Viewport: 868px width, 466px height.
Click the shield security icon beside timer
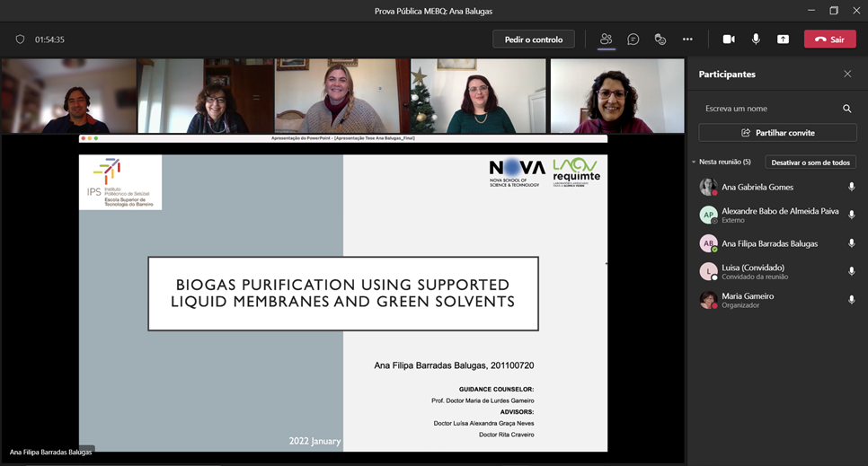(x=21, y=40)
